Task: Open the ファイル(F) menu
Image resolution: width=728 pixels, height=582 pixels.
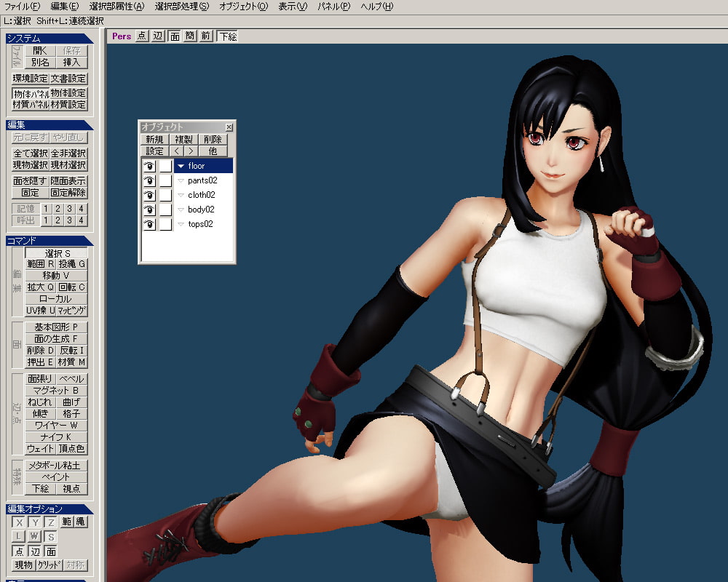Action: (22, 7)
